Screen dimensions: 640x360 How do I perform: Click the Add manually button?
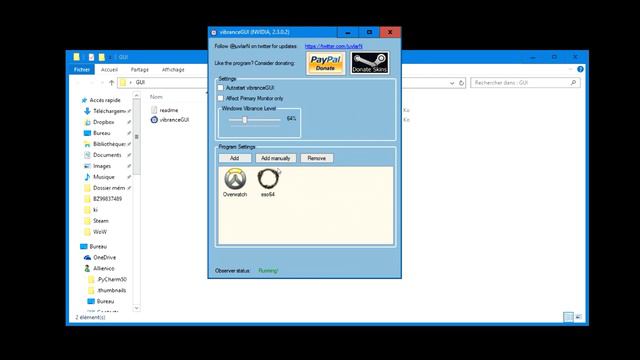(x=276, y=158)
